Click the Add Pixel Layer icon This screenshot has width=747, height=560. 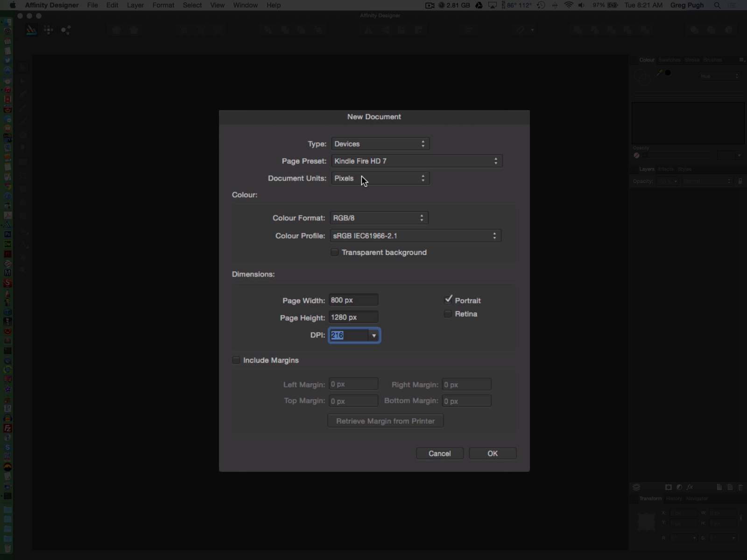click(730, 487)
